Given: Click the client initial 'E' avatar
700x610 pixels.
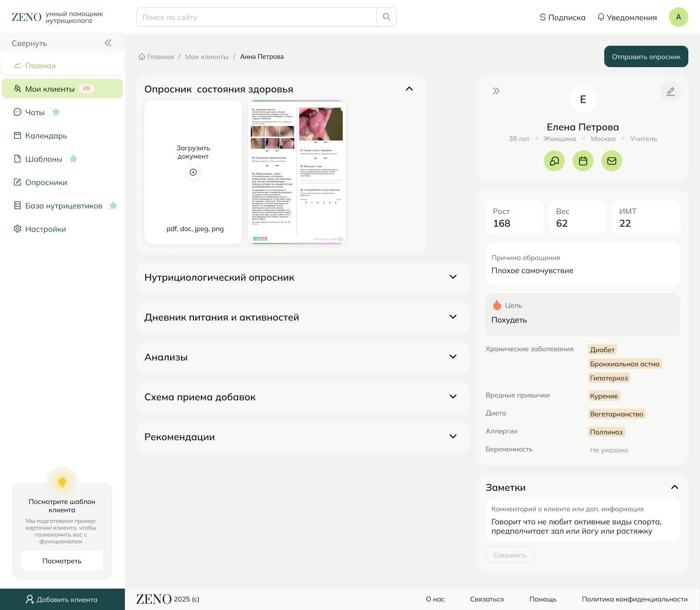Looking at the screenshot, I should click(x=583, y=100).
